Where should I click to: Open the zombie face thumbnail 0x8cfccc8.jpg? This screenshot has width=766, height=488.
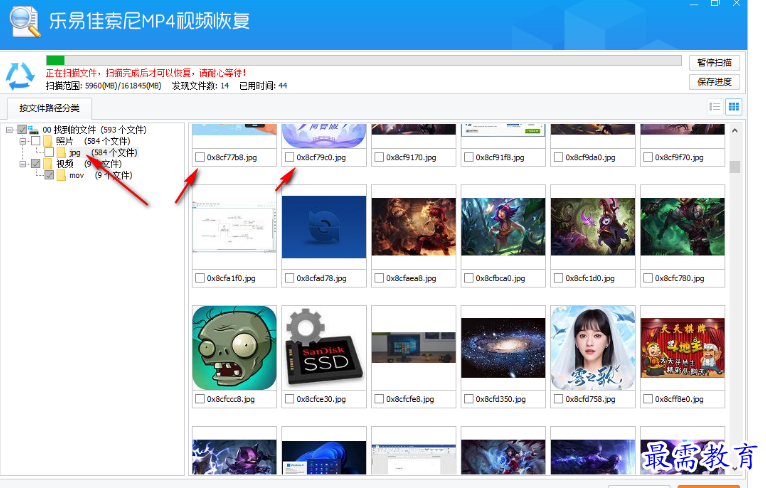pos(234,348)
